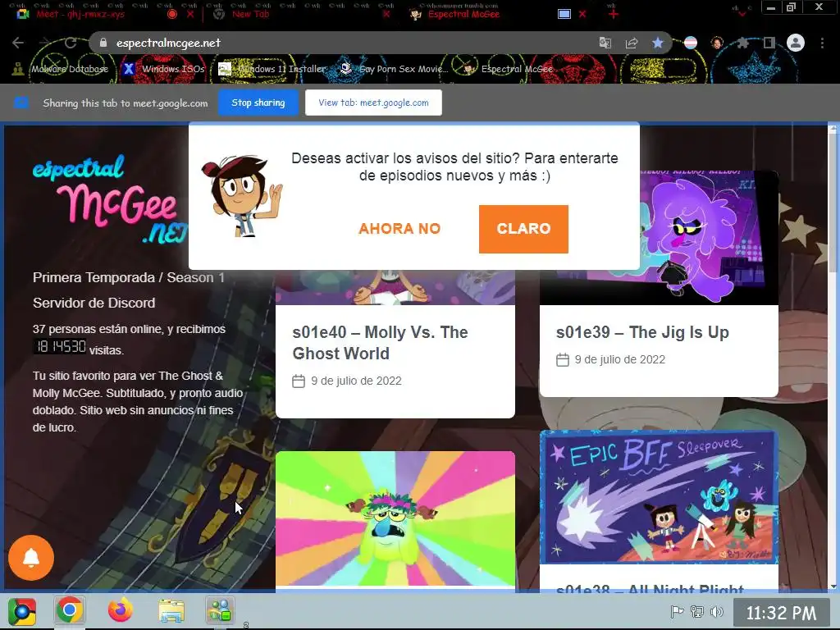The height and width of the screenshot is (630, 840).
Task: Click the tab search dropdown arrow
Action: coord(742,15)
